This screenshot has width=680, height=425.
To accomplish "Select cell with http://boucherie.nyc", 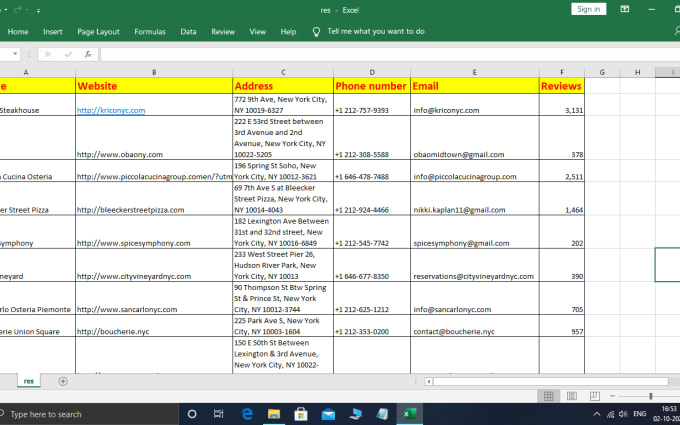I will pyautogui.click(x=154, y=326).
